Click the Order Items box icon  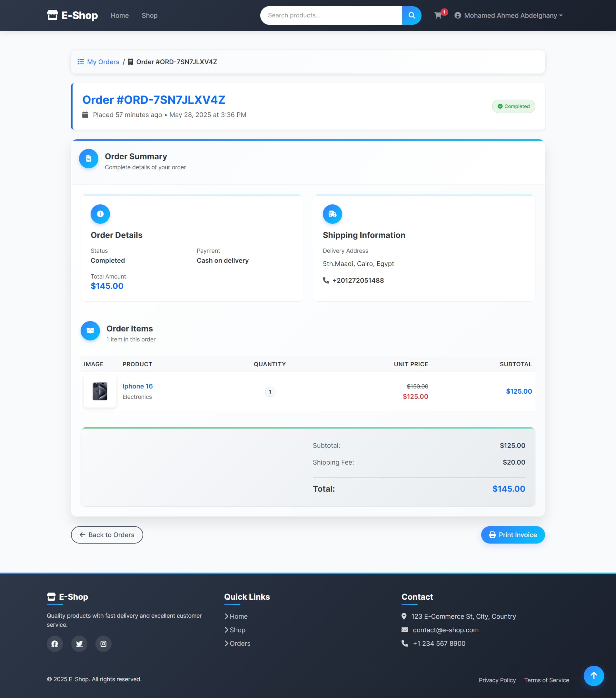[90, 330]
